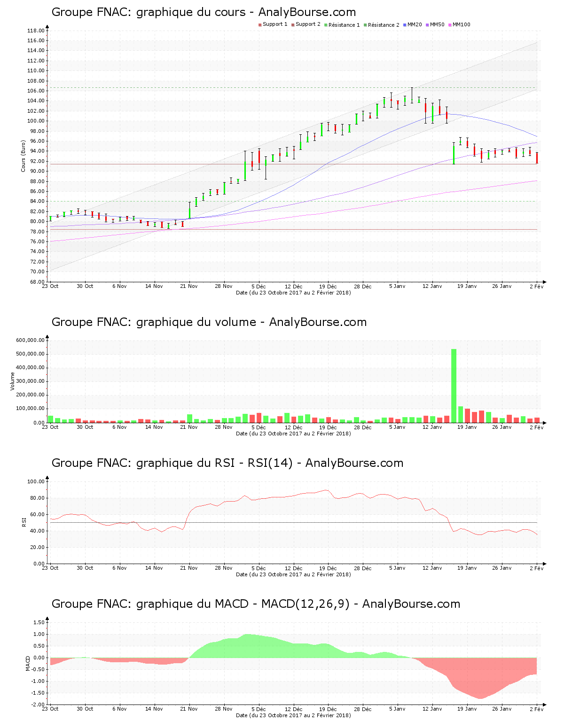Viewport: 564px width, 728px height.
Task: Click the MM100 legend color square
Action: tap(450, 25)
